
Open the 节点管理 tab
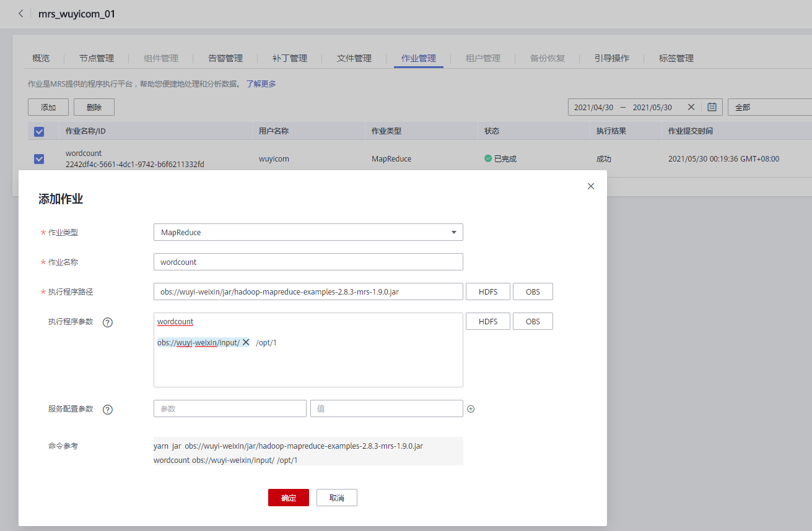pos(97,58)
